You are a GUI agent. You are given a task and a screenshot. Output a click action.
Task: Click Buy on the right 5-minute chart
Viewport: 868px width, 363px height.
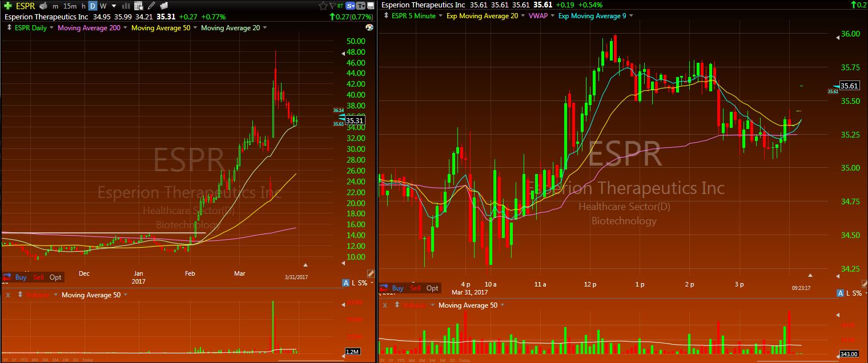click(x=397, y=288)
